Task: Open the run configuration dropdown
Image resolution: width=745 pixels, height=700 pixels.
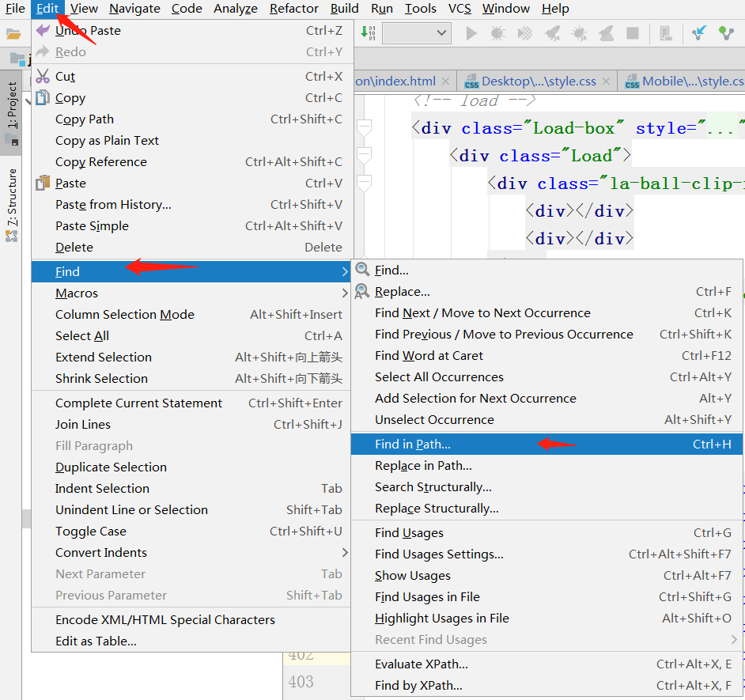Action: (x=416, y=33)
